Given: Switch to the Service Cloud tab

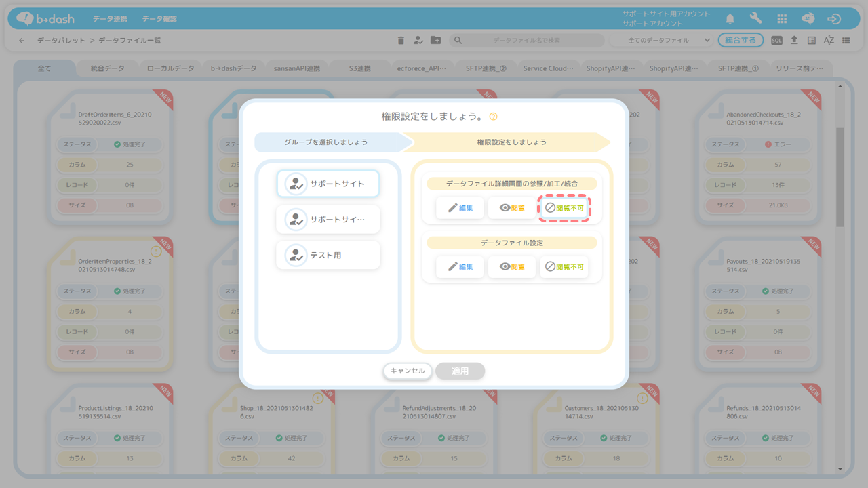Looking at the screenshot, I should point(548,68).
